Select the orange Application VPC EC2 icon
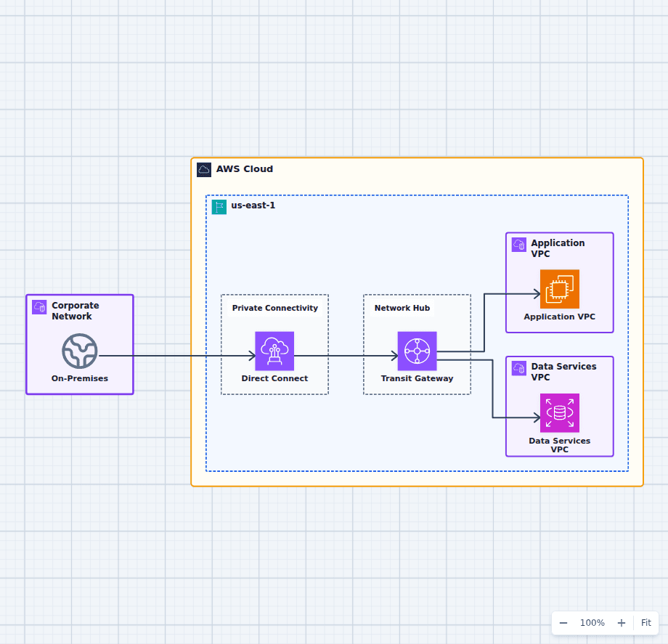668x644 pixels. click(x=559, y=289)
